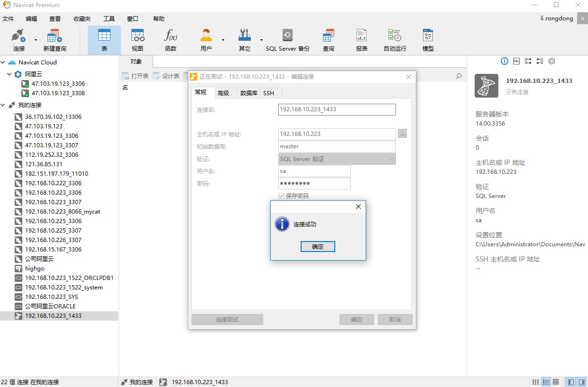Switch to detail view in status bar
This screenshot has width=588, height=387.
(546, 382)
